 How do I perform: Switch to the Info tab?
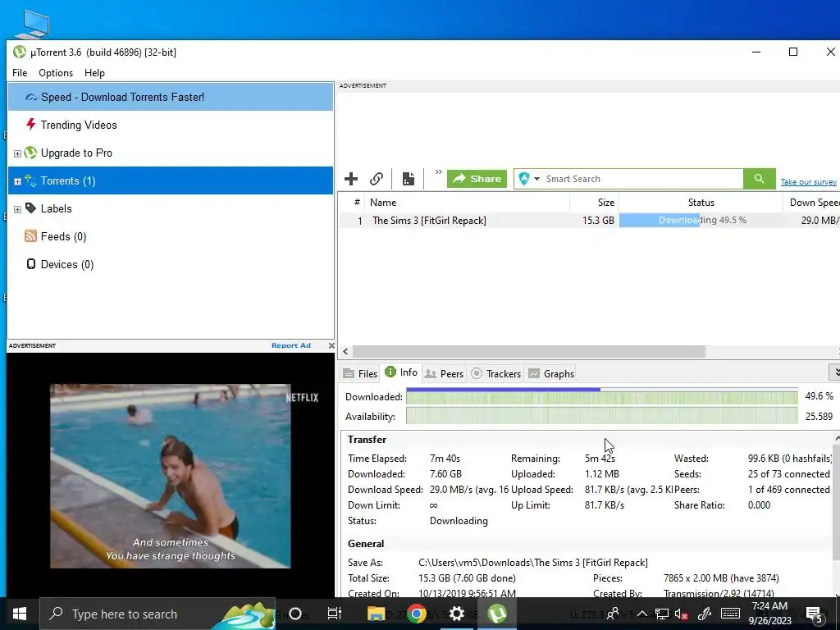[x=401, y=372]
